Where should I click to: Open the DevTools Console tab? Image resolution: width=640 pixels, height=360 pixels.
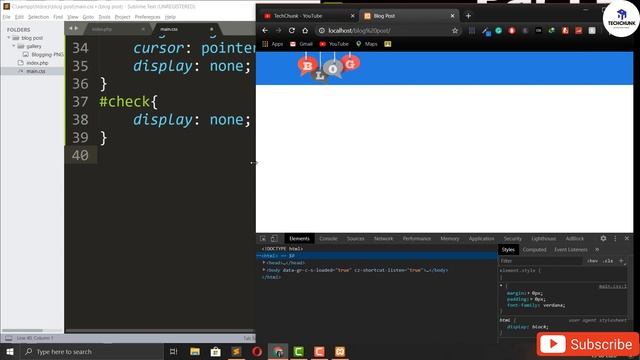pos(328,238)
